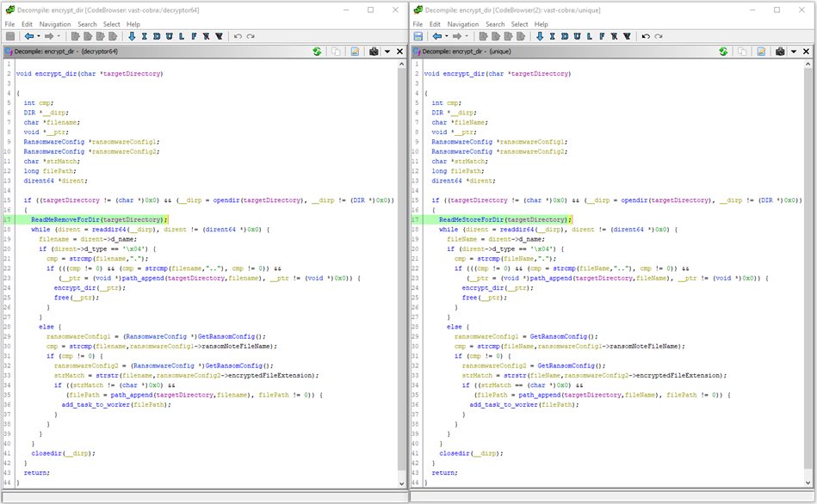Image resolution: width=817 pixels, height=504 pixels.
Task: Jump to next instruction (I) in the decryptor64 window
Action: pos(145,36)
